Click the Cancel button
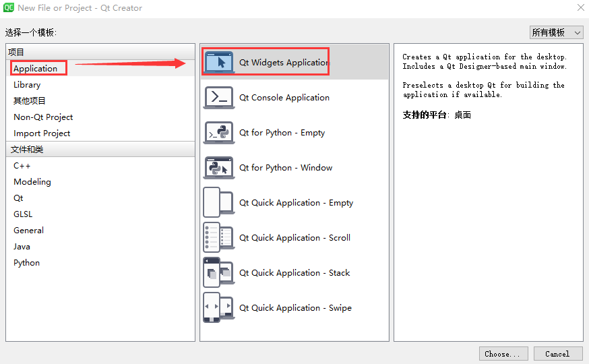The width and height of the screenshot is (589, 364). [558, 354]
